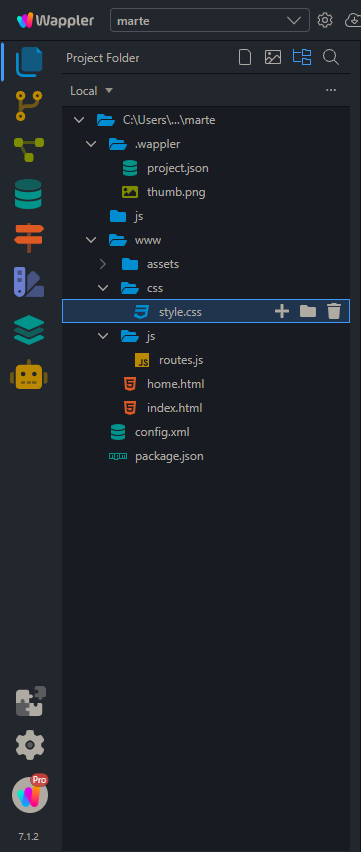
Task: Select thumb.png file
Action: 176,192
